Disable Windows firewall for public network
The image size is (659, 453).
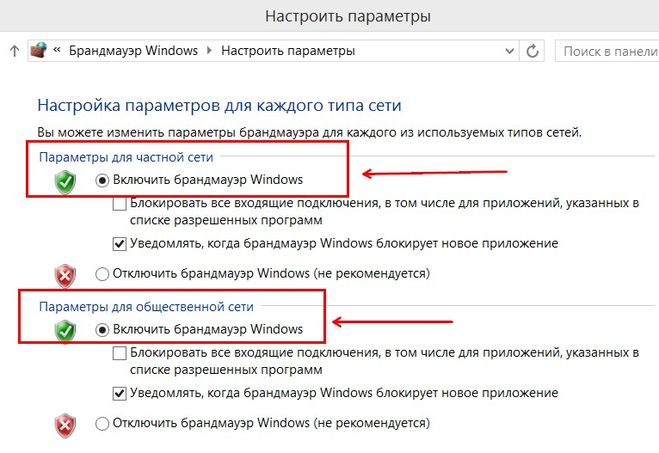click(x=102, y=423)
